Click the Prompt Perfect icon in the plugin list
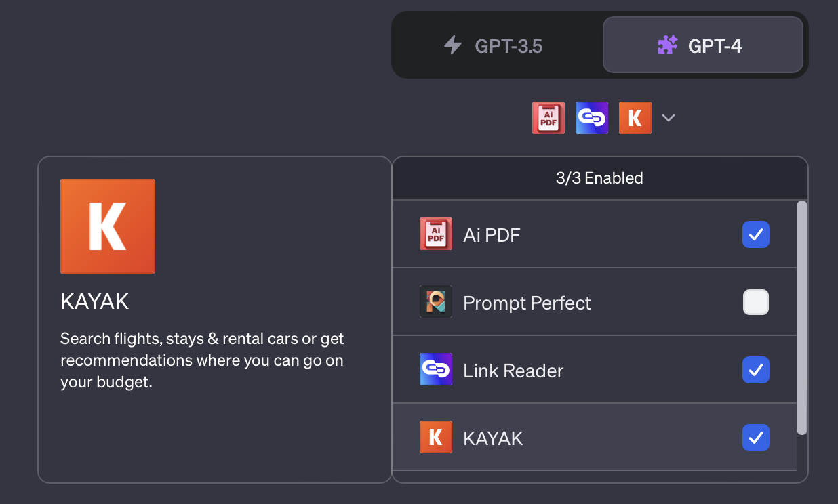The height and width of the screenshot is (504, 838). coord(435,302)
